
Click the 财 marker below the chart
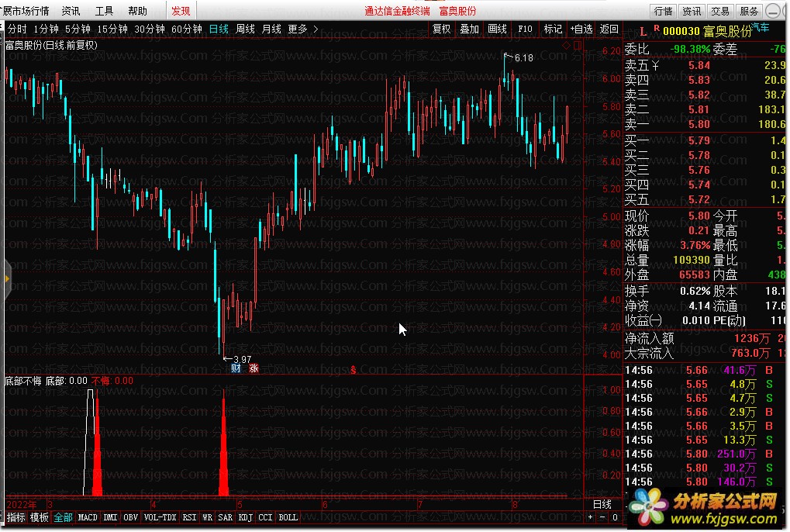(236, 368)
